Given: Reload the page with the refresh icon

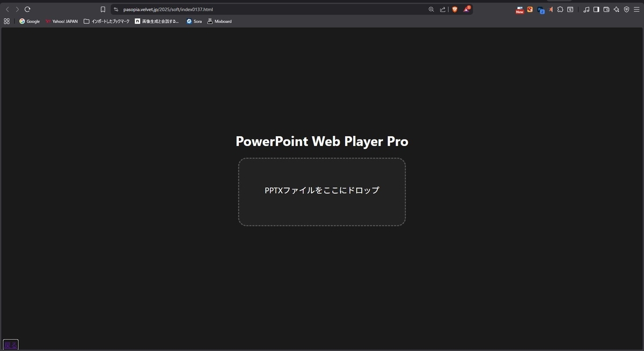Looking at the screenshot, I should (27, 9).
